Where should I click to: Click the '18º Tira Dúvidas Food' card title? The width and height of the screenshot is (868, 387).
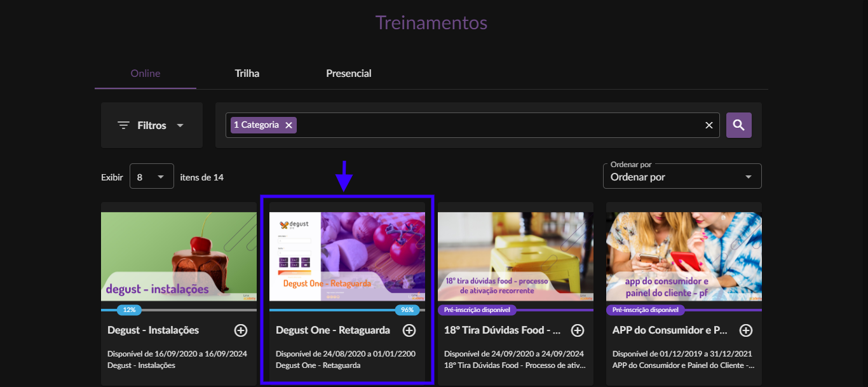pyautogui.click(x=503, y=330)
